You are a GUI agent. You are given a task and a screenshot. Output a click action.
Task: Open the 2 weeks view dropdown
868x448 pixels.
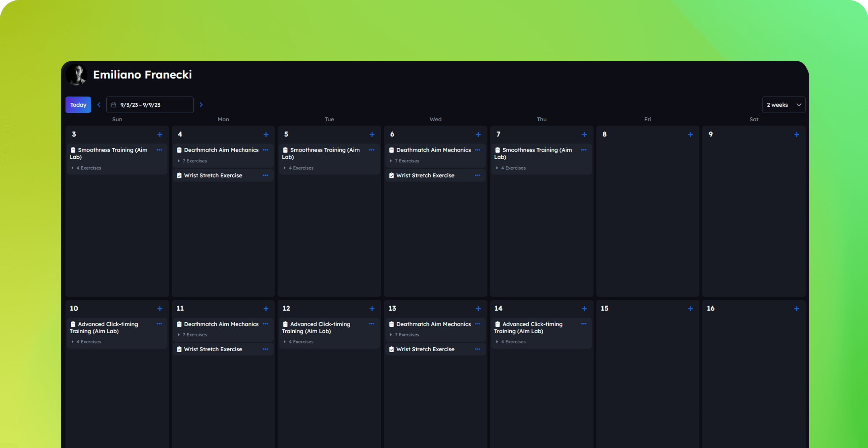[783, 105]
